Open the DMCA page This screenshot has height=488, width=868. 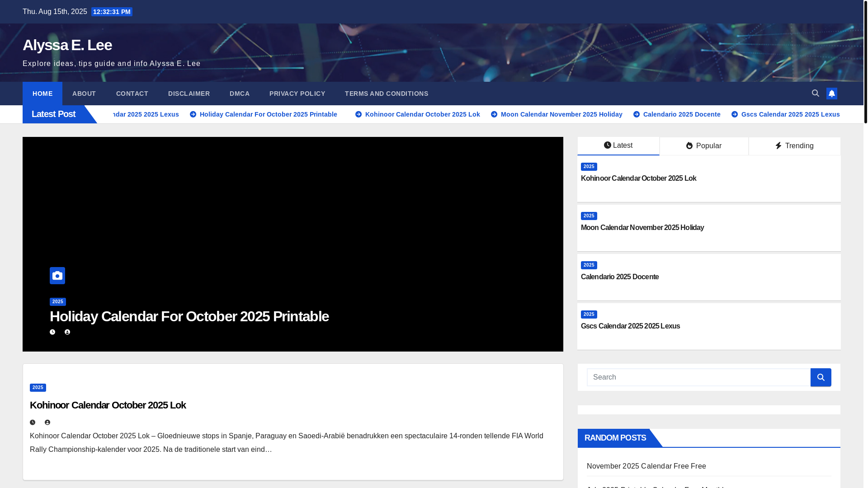coord(240,94)
